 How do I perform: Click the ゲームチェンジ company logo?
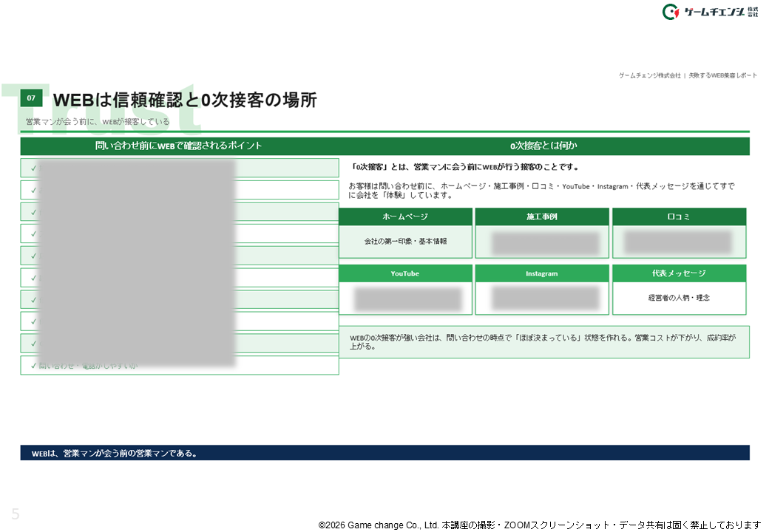point(710,11)
